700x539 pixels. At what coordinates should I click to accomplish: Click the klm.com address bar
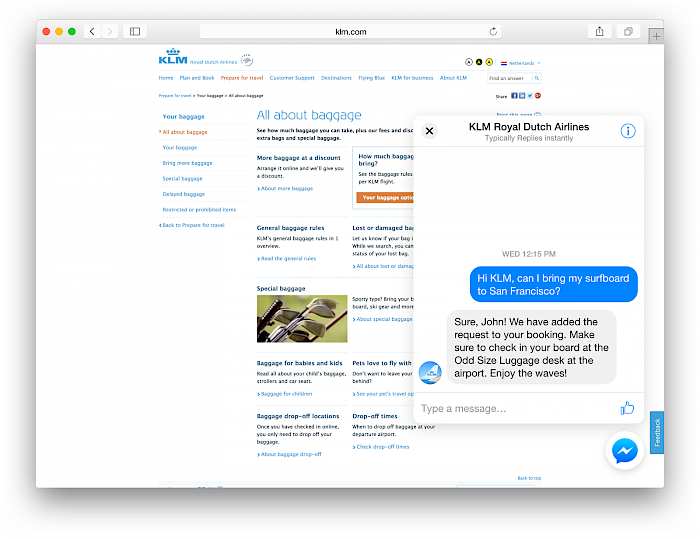[x=350, y=32]
